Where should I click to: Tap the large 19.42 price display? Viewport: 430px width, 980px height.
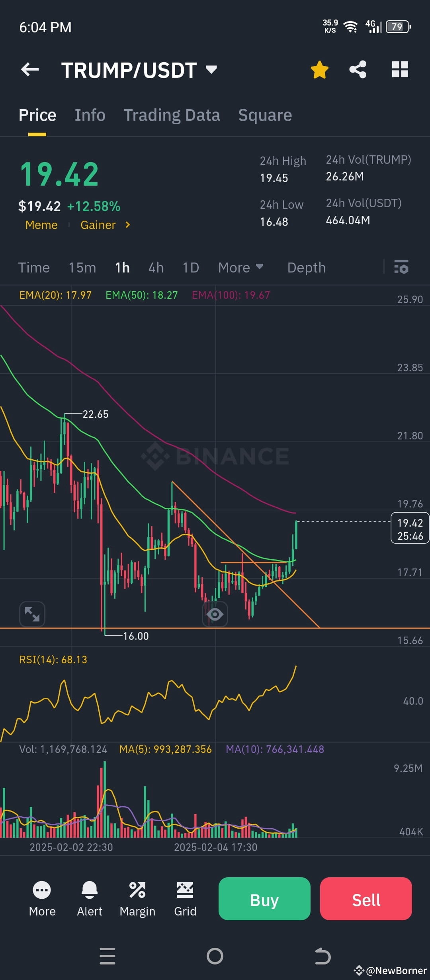pyautogui.click(x=59, y=174)
